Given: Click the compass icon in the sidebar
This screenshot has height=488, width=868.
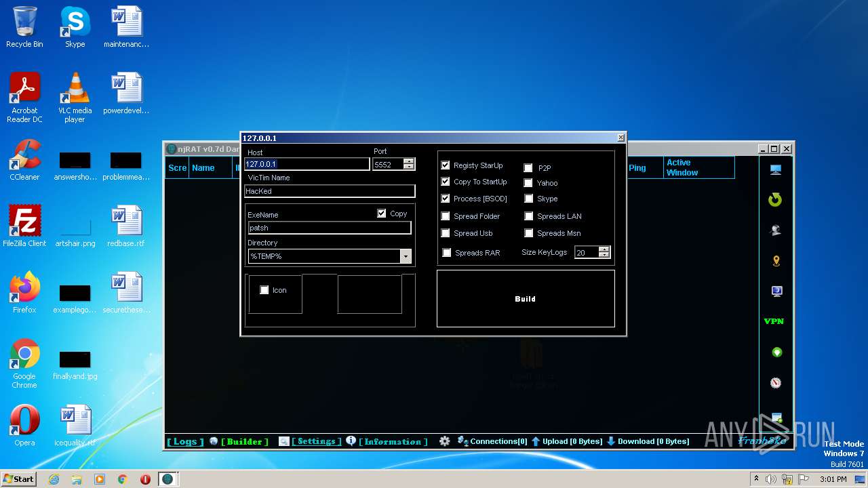Looking at the screenshot, I should (x=776, y=383).
